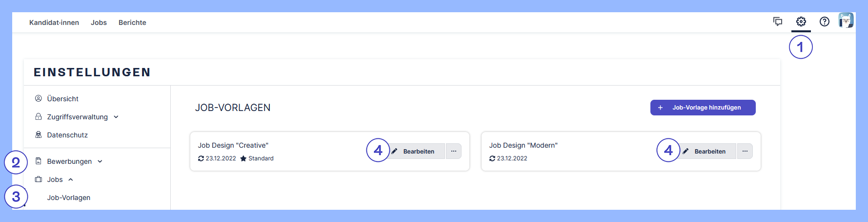This screenshot has height=222, width=868.
Task: Click the settings gear icon
Action: [x=801, y=22]
